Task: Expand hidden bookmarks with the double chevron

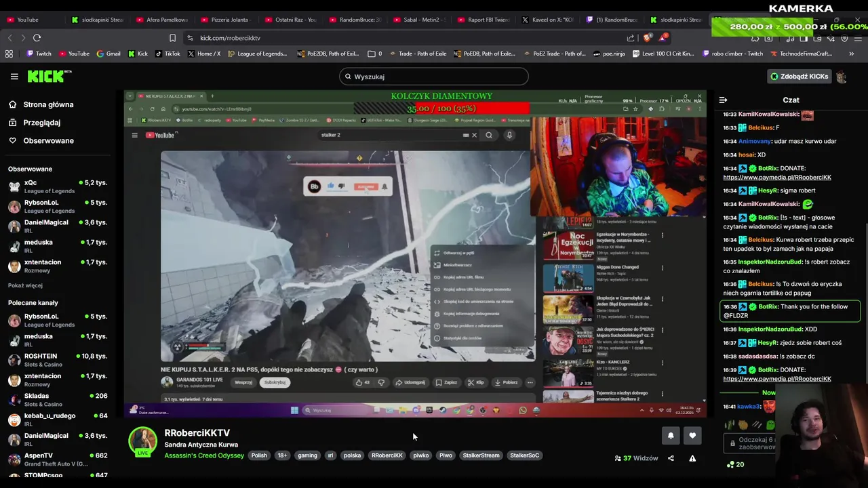Action: click(852, 54)
